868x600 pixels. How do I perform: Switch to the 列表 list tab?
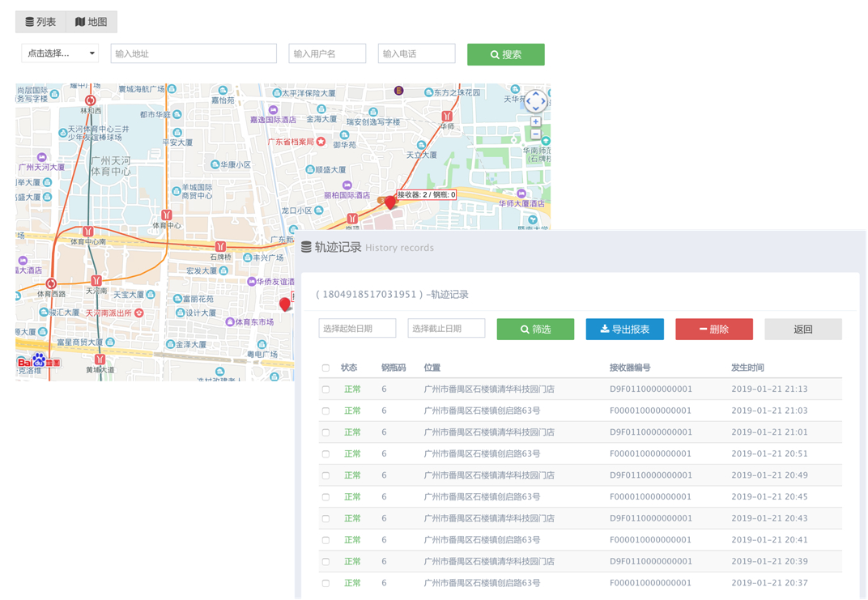pos(40,22)
